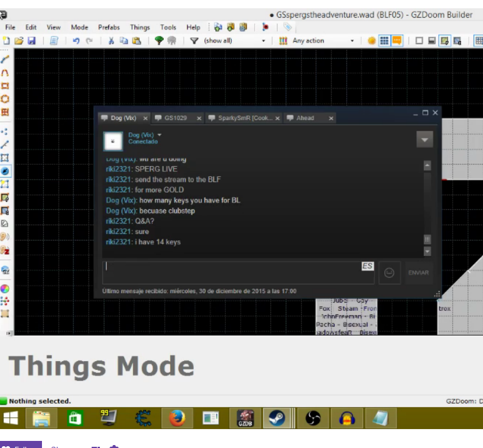Select Draw Curve mode in the left toolbar
Screen dimensions: 483x448
(x=5, y=73)
